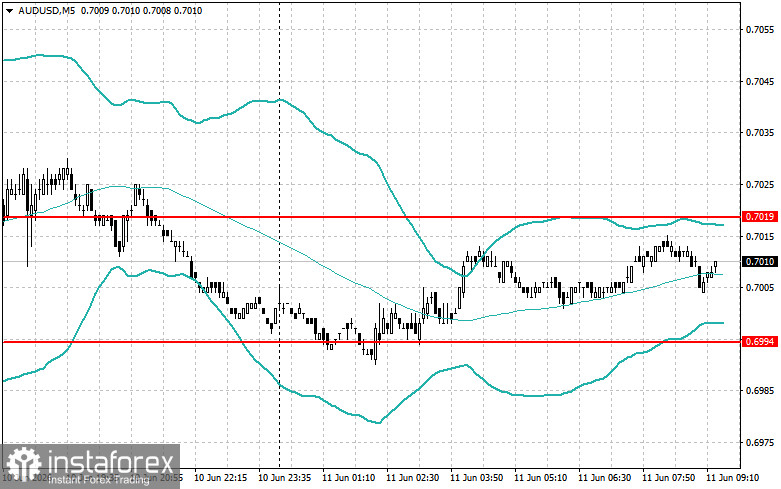Click the 11 Jun 07:50 time label
The image size is (781, 489).
[x=668, y=478]
